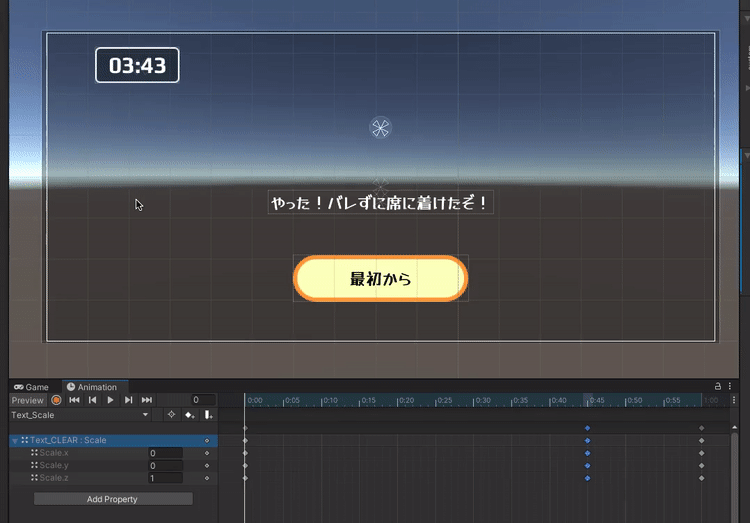Collapse the Text_CLEAR : Scale property
This screenshot has width=750, height=523.
click(x=15, y=440)
